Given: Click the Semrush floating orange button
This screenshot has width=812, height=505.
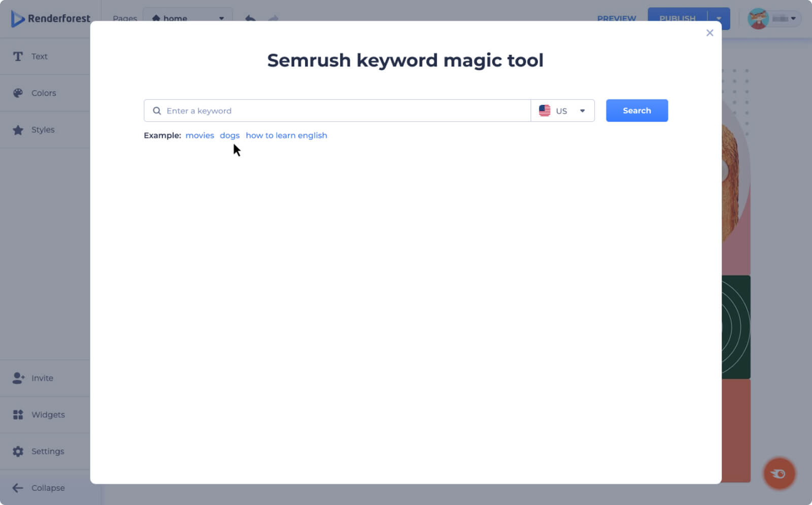Looking at the screenshot, I should click(779, 474).
